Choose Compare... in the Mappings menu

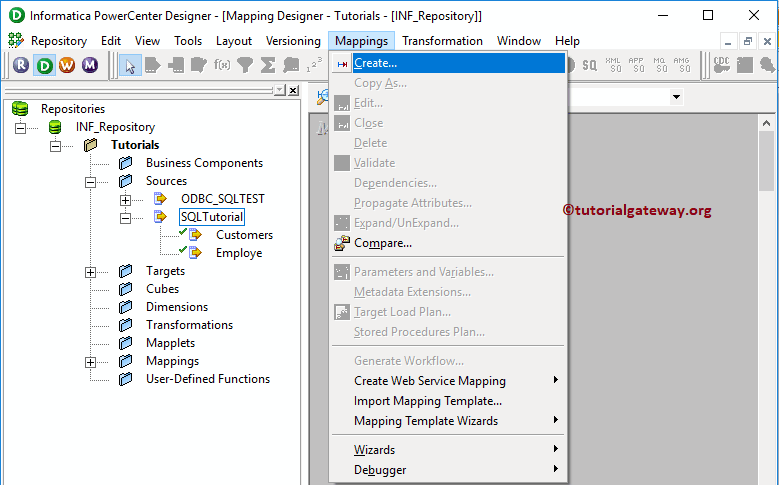pos(448,243)
